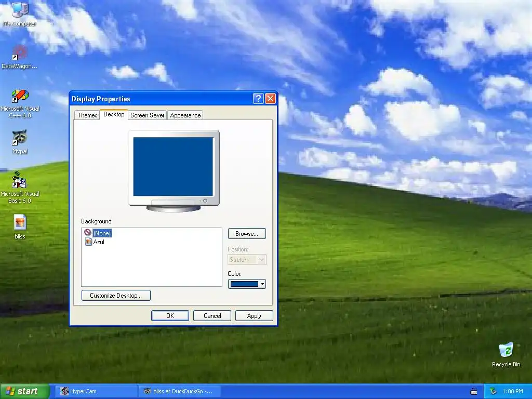Click the Browse... button
This screenshot has width=532, height=399.
click(x=247, y=233)
